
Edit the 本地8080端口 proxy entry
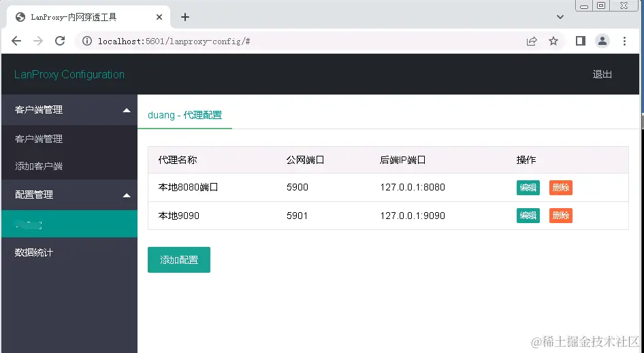pyautogui.click(x=528, y=188)
